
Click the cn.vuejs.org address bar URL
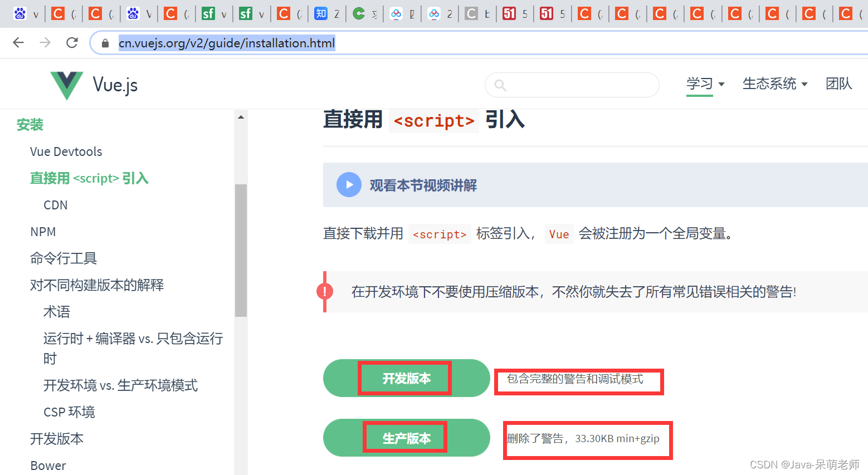point(227,43)
